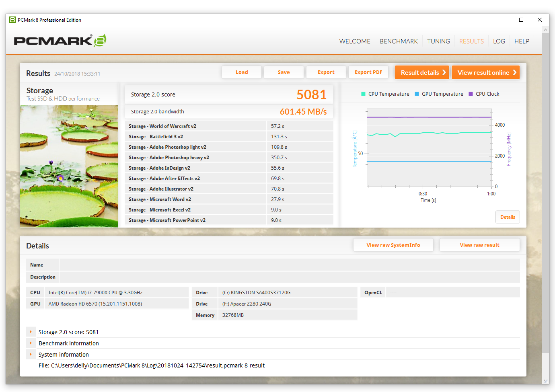Click the PCMark 8 title bar app icon
This screenshot has height=392, width=555.
pos(12,20)
